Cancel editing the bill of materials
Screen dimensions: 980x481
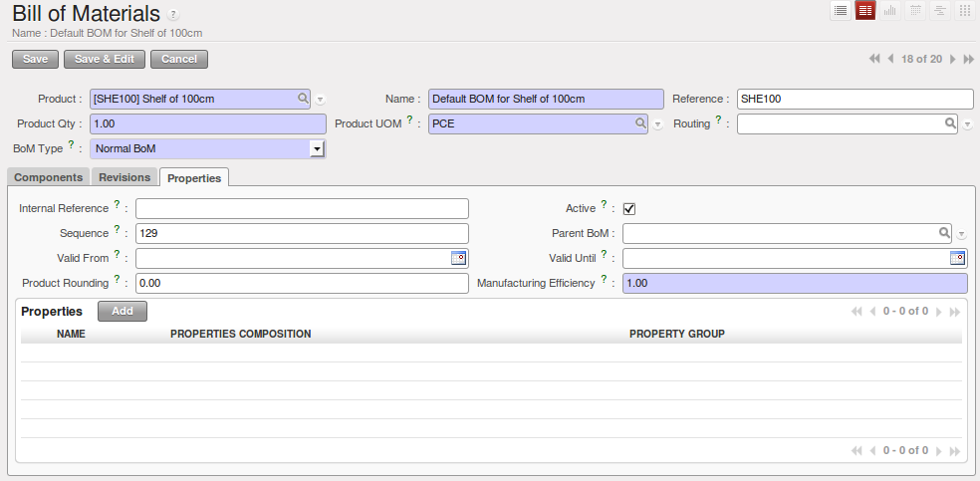179,60
